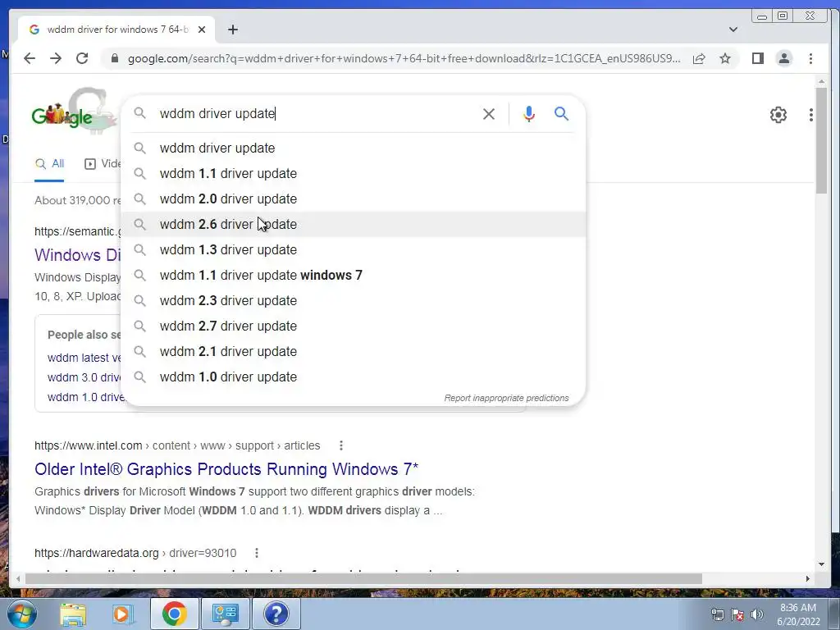Click into the Google search field
Viewport: 840px width, 630px height.
point(316,113)
